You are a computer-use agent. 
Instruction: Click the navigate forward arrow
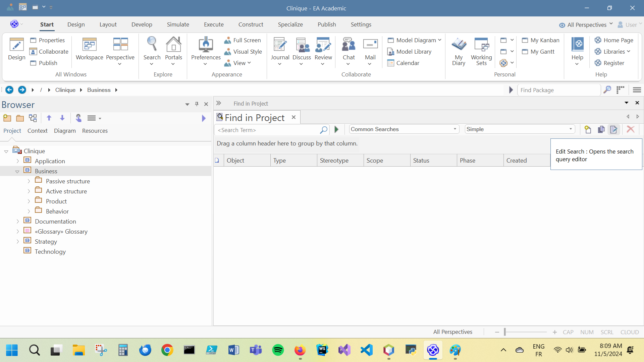click(22, 90)
